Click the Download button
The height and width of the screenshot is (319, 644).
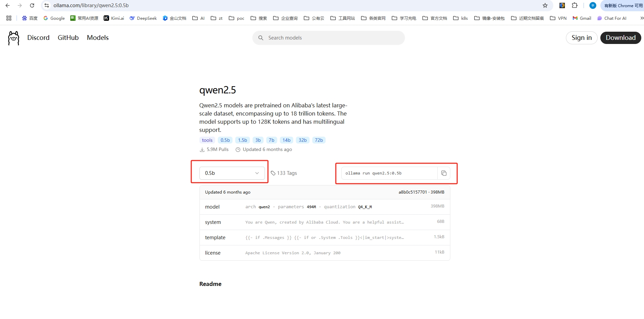click(620, 38)
